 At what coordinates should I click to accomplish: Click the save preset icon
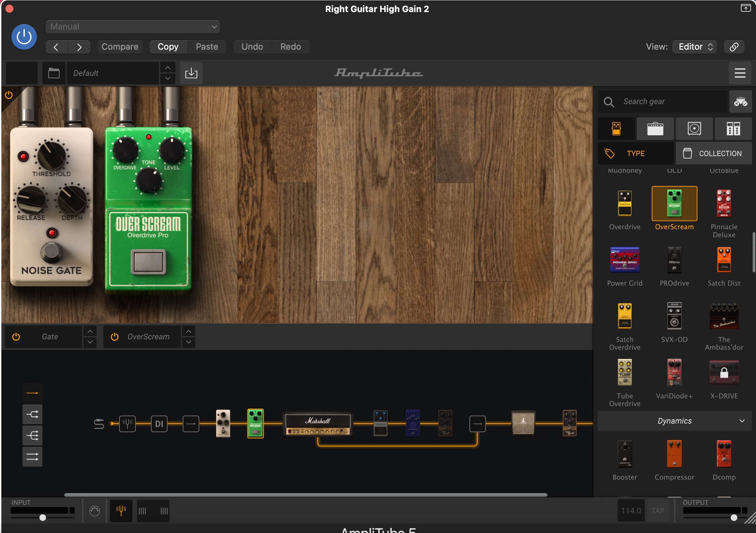click(x=191, y=73)
